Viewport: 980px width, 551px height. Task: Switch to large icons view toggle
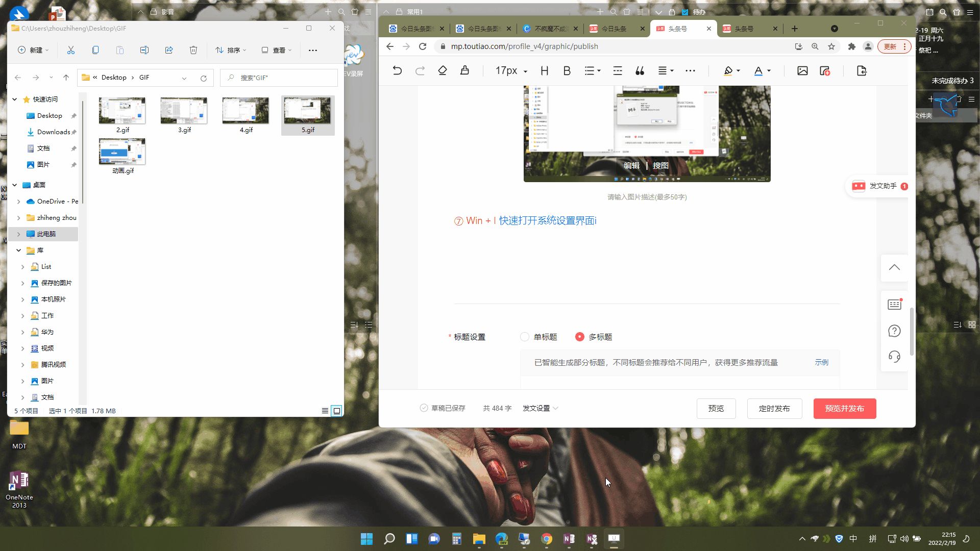point(337,411)
